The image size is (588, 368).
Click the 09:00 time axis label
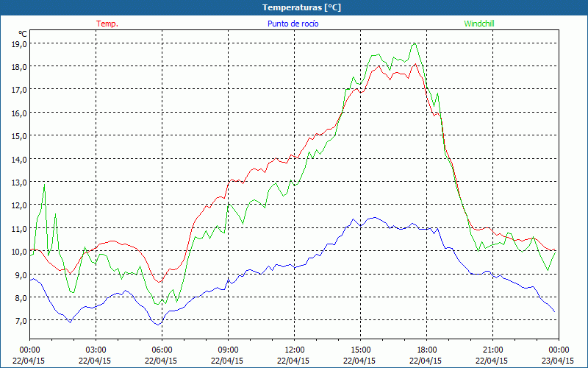228,350
